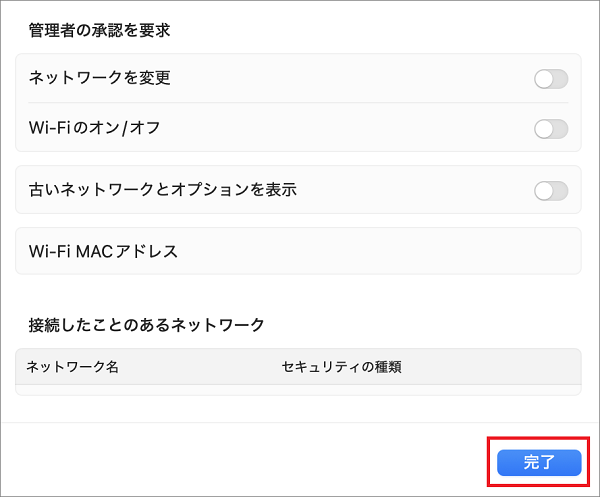Click blank footer area left of 完了
The width and height of the screenshot is (600, 497).
(x=250, y=461)
